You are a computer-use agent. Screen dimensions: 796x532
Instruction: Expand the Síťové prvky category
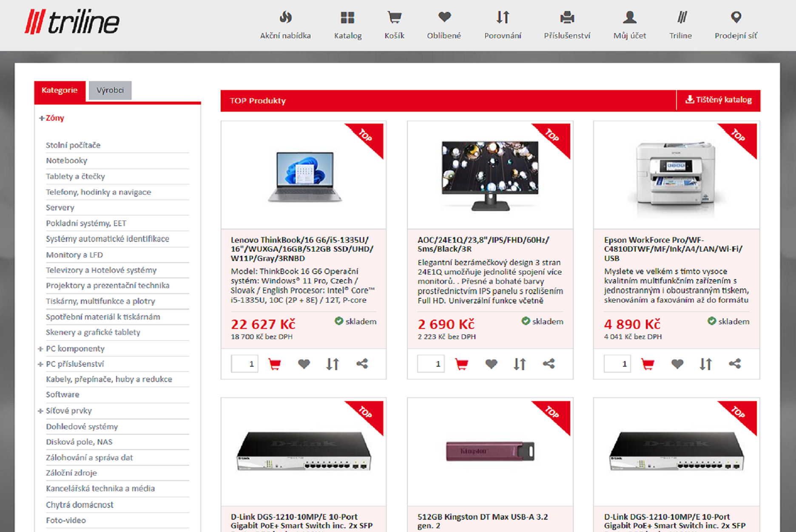pyautogui.click(x=40, y=411)
